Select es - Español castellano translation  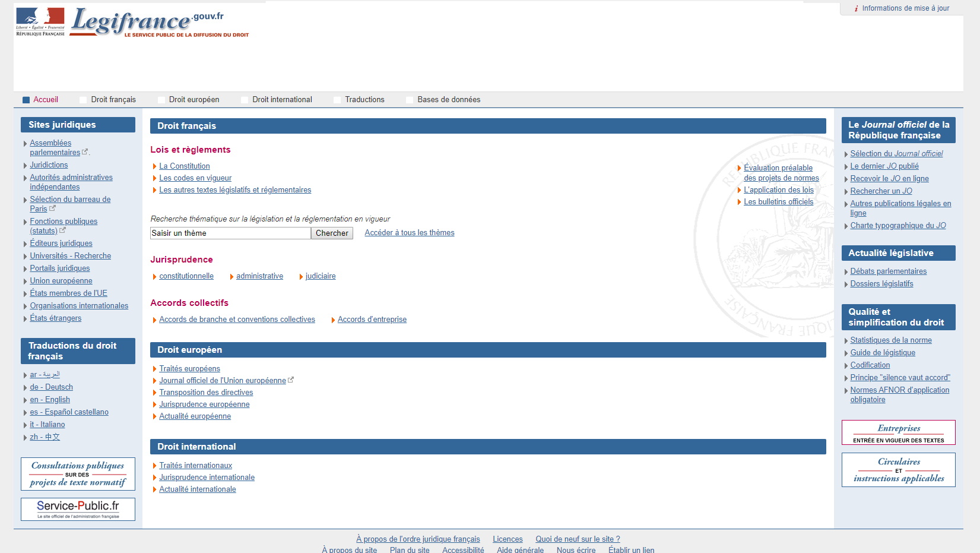(69, 412)
